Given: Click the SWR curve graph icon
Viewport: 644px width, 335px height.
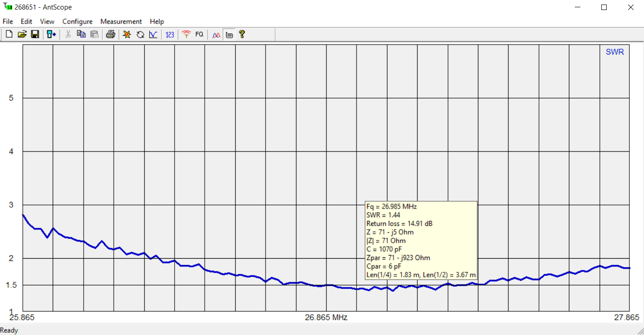Looking at the screenshot, I should click(153, 35).
